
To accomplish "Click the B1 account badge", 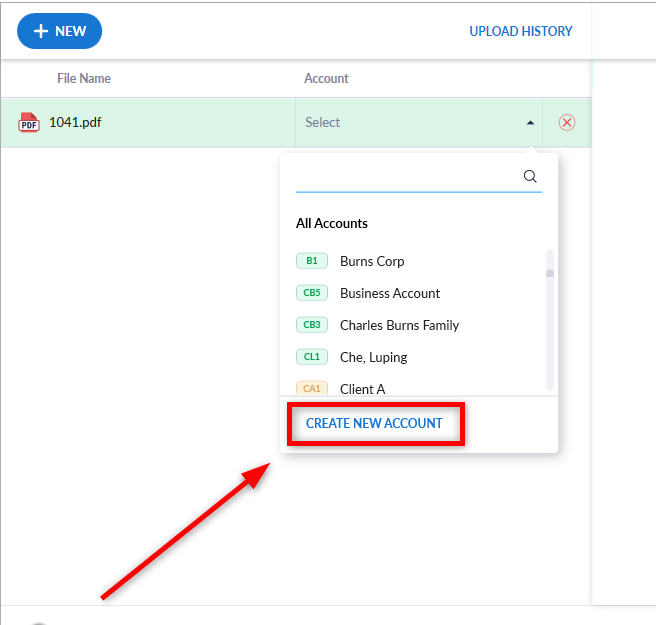I will pos(312,261).
